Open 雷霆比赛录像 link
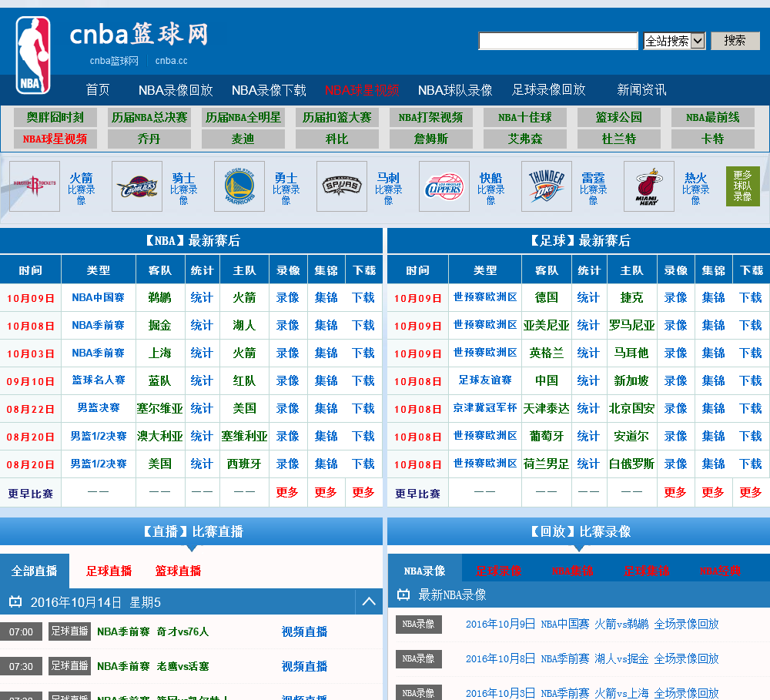 [x=593, y=189]
